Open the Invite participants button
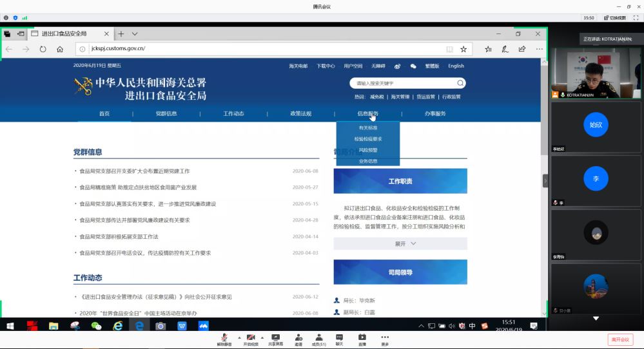Screen dimensions: 644x349 (x=298, y=339)
